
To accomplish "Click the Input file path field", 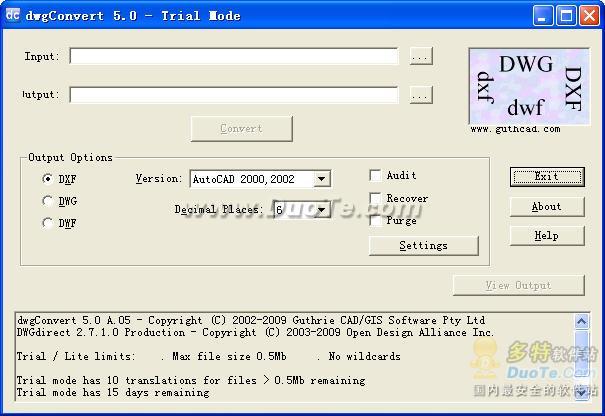I will [234, 56].
